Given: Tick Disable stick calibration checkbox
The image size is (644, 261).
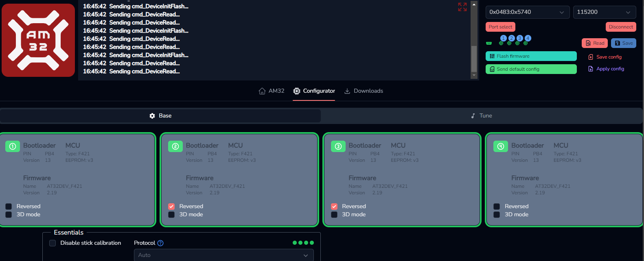Looking at the screenshot, I should (53, 243).
